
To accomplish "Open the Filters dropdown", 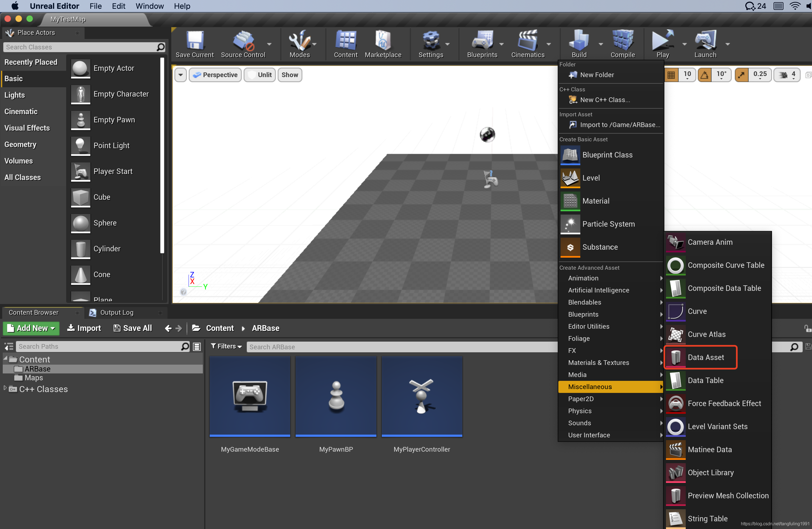I will pyautogui.click(x=226, y=347).
